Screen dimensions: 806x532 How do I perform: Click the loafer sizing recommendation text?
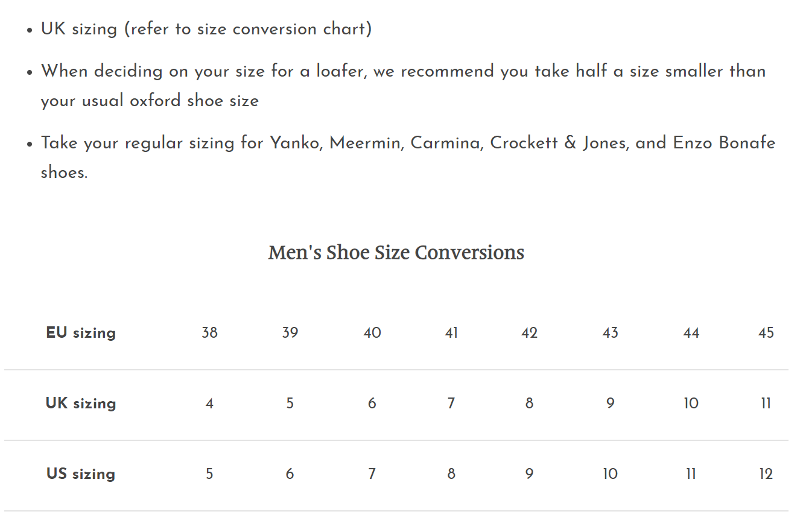(x=403, y=71)
